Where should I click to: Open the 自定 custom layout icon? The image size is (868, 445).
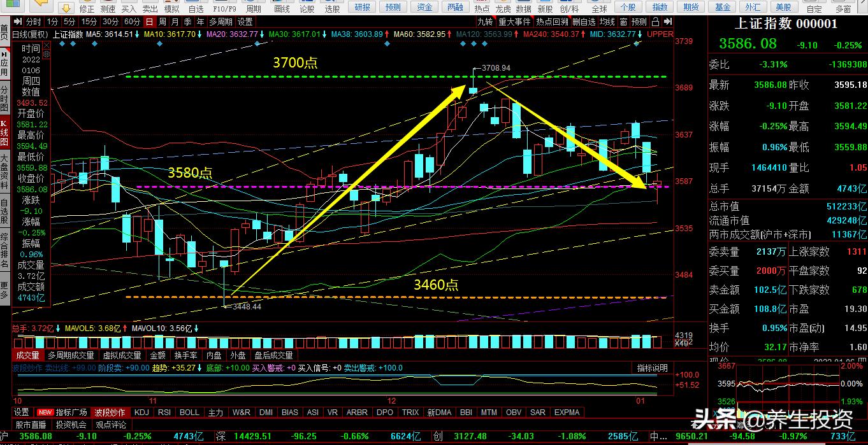click(x=814, y=8)
